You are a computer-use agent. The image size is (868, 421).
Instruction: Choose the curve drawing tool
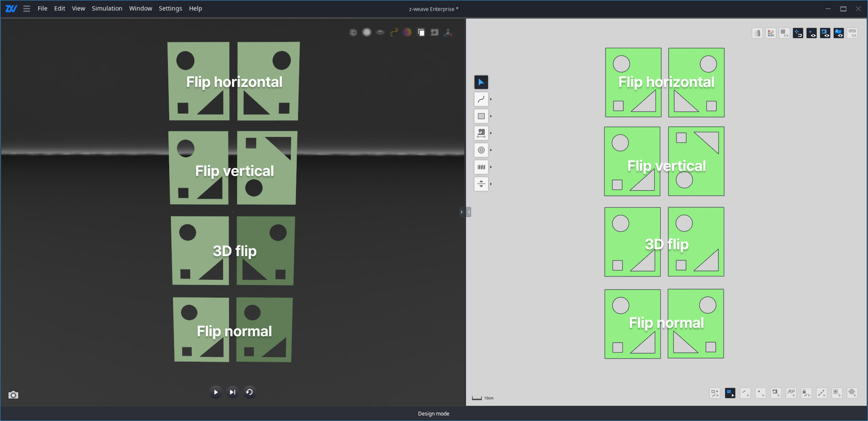pyautogui.click(x=481, y=99)
